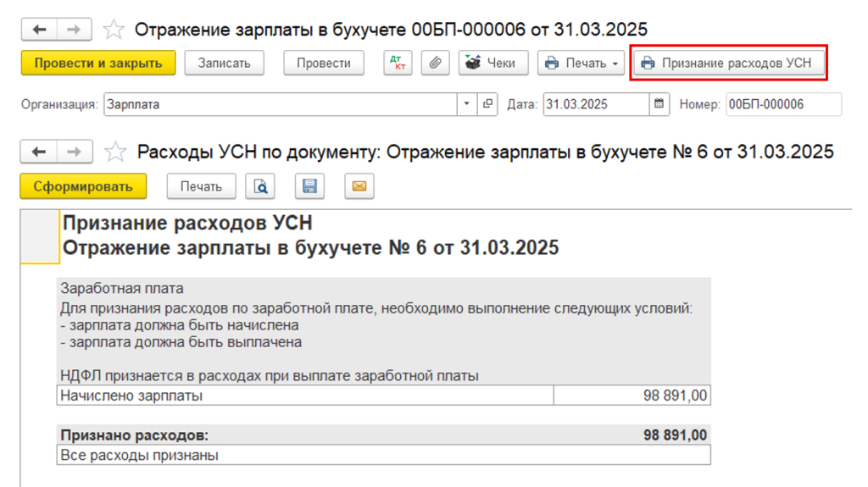Star the Расходы УСН report as favorite
Screen dimensions: 868x487
tap(115, 152)
